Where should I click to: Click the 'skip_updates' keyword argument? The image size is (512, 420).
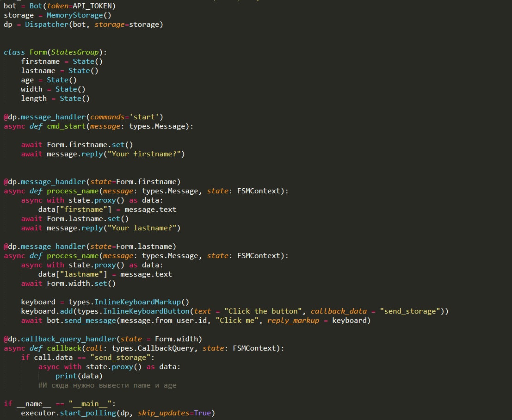[x=163, y=413]
